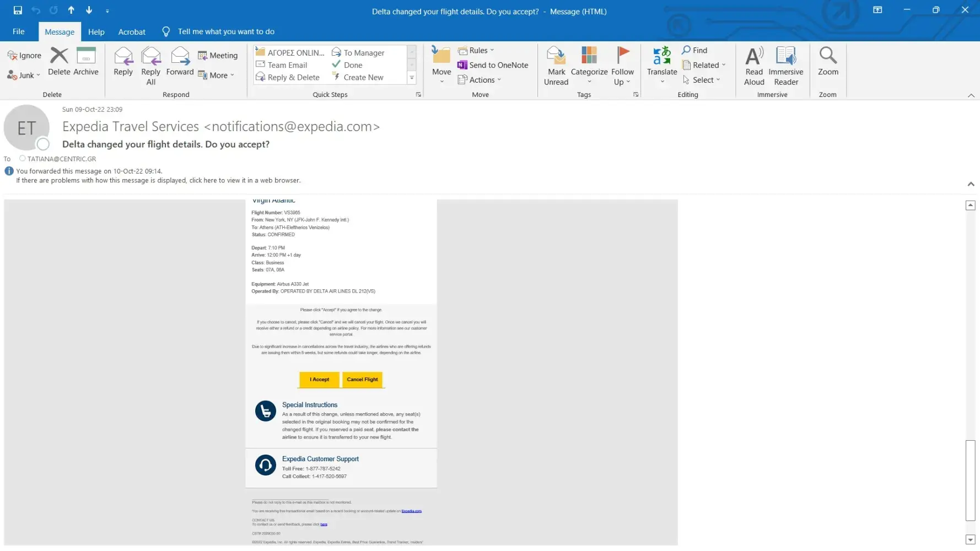Open Immersive Reader view

tap(785, 66)
